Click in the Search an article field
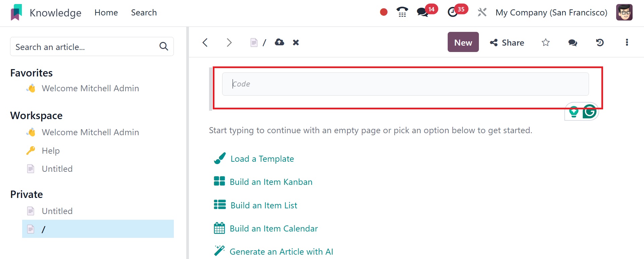This screenshot has height=259, width=644. point(86,47)
